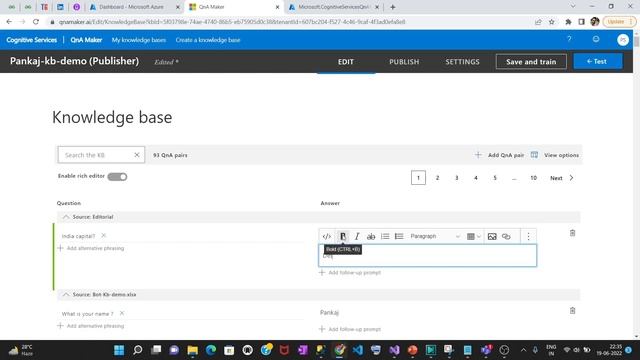The width and height of the screenshot is (640, 360).
Task: Open more options in editor toolbar
Action: point(528,236)
